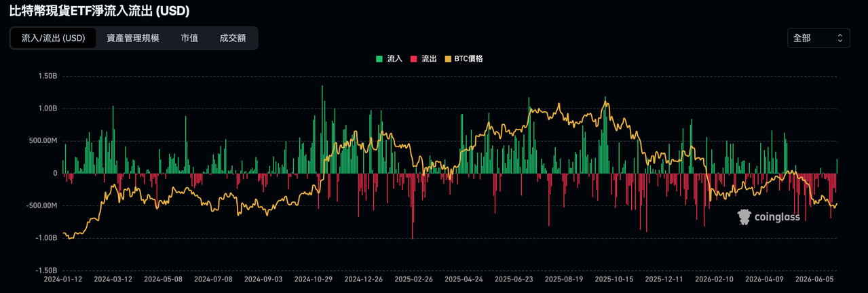Click the 500.00M y-axis label
Screen dimensions: 868x293
tap(43, 141)
